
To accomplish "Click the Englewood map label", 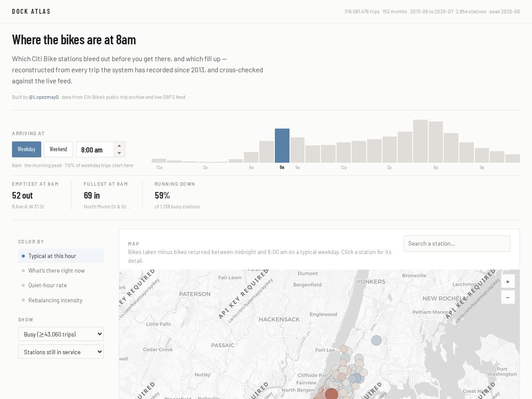I will point(323,314).
